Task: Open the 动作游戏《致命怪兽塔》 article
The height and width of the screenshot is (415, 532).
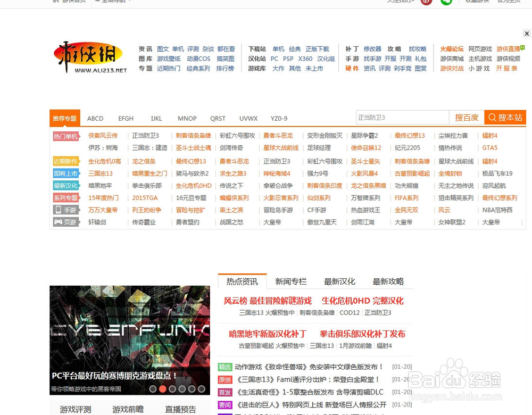Action: pos(309,367)
